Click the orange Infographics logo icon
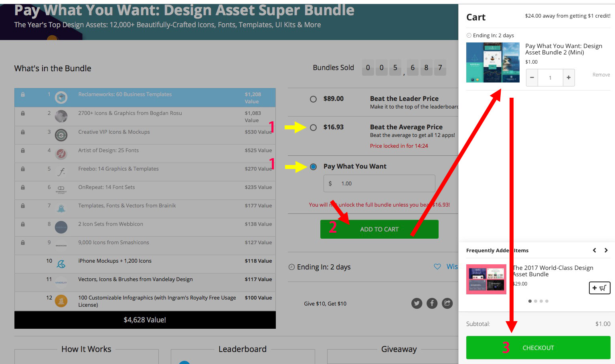Screen dimensions: 615x364 point(61,301)
